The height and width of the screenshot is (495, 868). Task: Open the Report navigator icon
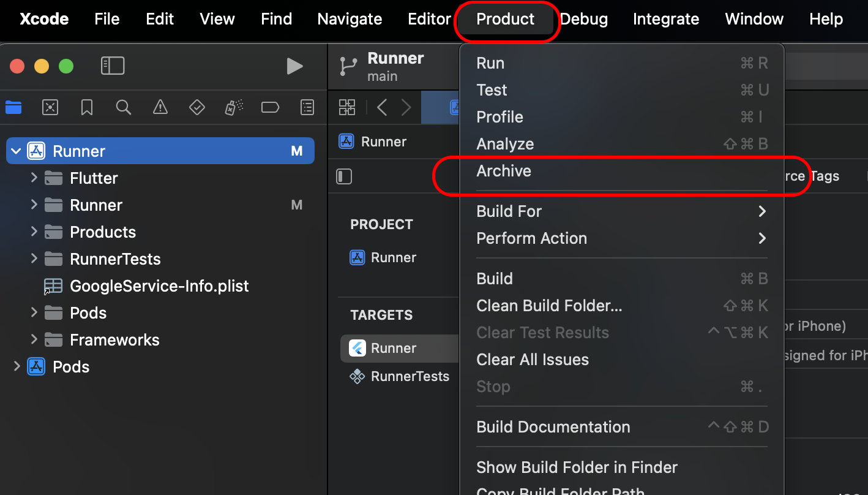coord(307,108)
